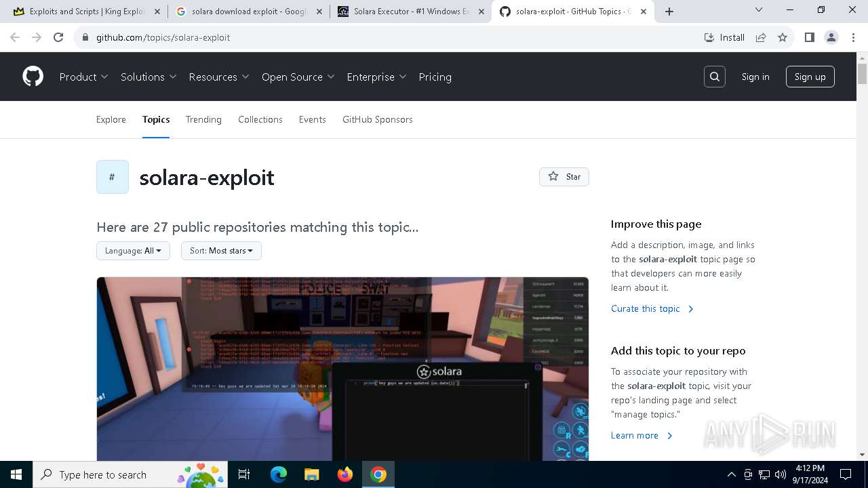Click the site info lock icon
Viewport: 868px width, 488px height.
(x=85, y=37)
